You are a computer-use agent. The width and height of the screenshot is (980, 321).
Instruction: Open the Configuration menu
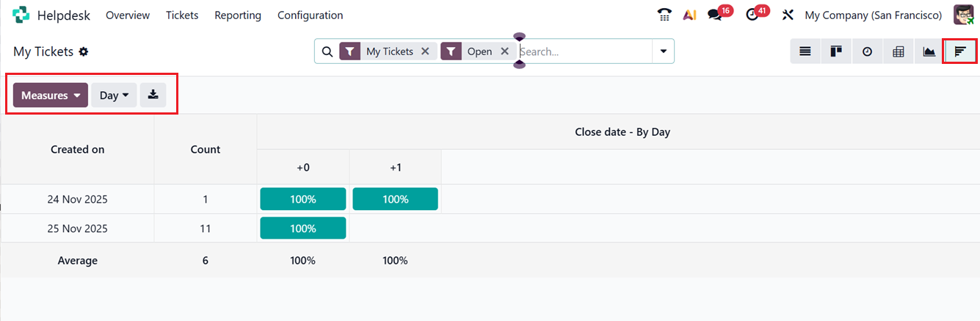pyautogui.click(x=310, y=15)
